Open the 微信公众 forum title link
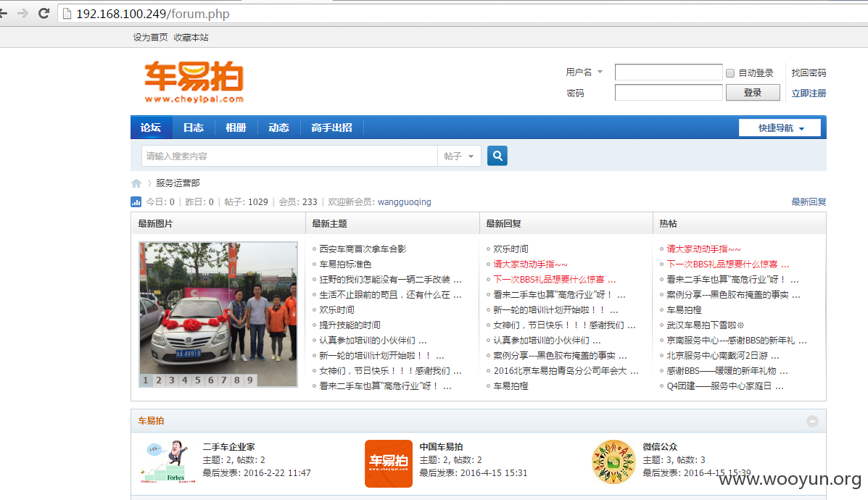The width and height of the screenshot is (868, 500). pyautogui.click(x=661, y=447)
